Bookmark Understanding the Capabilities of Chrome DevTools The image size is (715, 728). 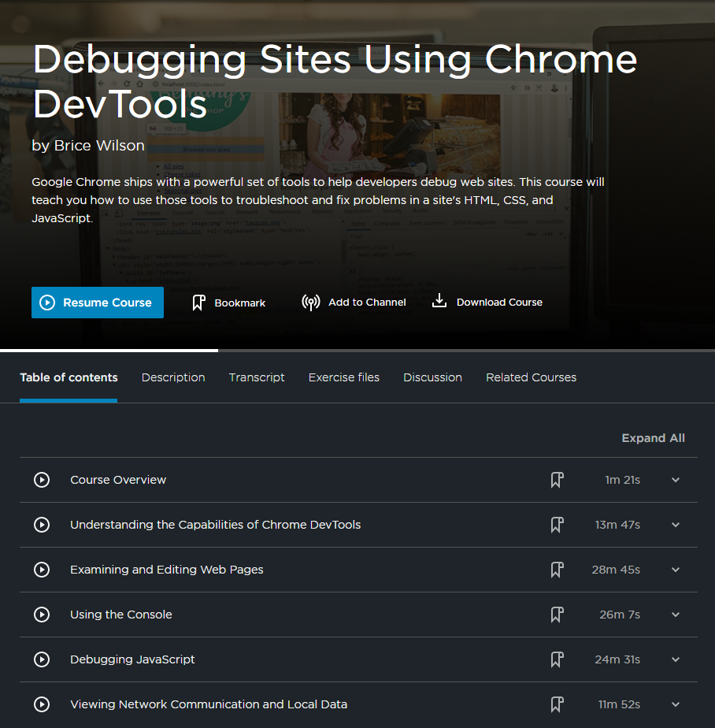(557, 525)
